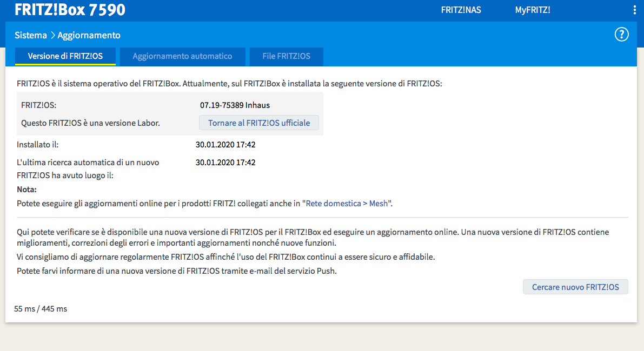Open the three-dot menu in header
Viewport: 644px width, 351px height.
pyautogui.click(x=635, y=10)
